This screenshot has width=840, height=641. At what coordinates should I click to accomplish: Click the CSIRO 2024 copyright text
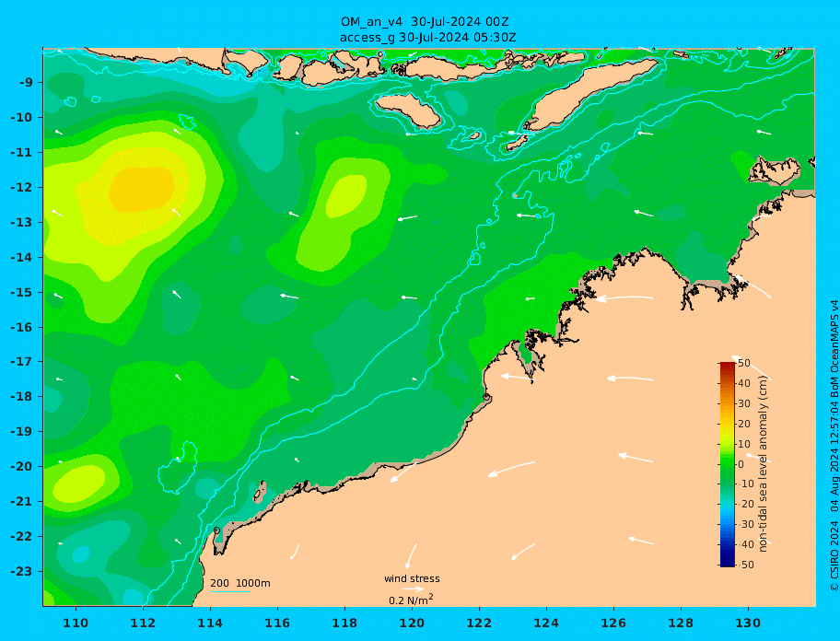click(834, 445)
